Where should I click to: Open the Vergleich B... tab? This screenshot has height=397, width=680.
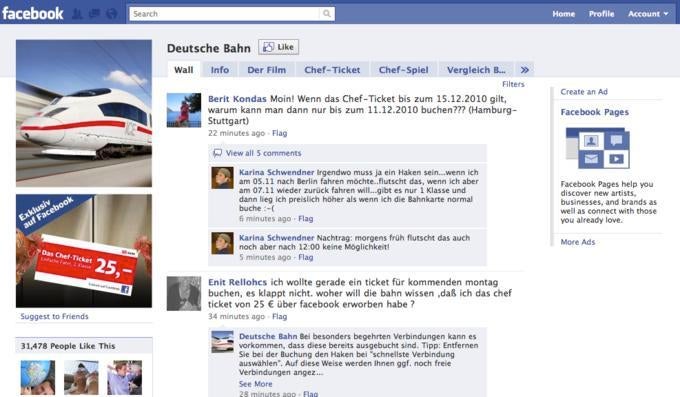tap(476, 70)
